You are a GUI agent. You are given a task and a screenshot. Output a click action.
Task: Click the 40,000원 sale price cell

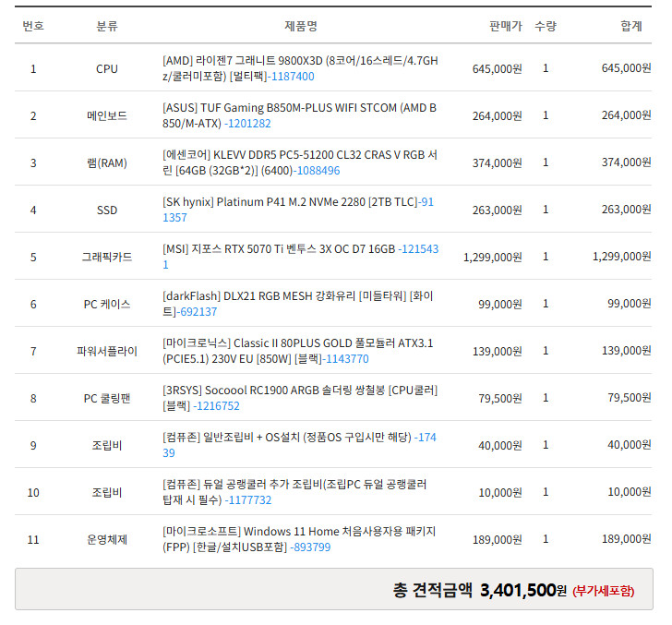500,445
